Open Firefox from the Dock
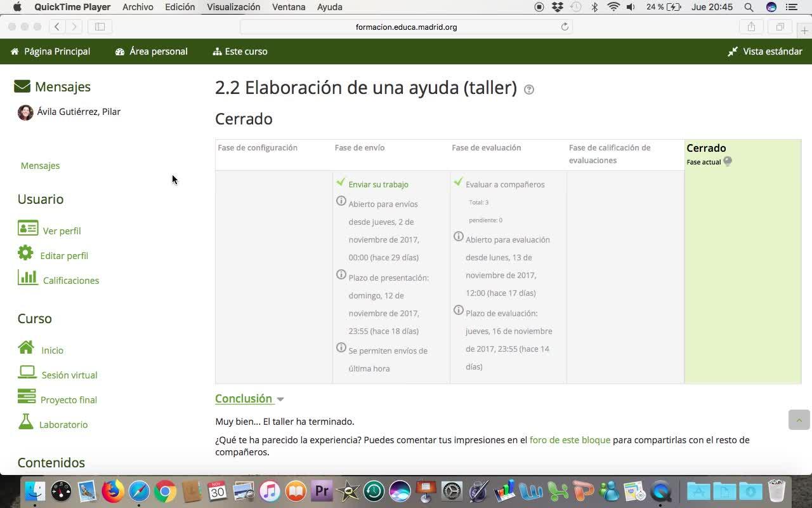The height and width of the screenshot is (508, 812). click(x=113, y=491)
